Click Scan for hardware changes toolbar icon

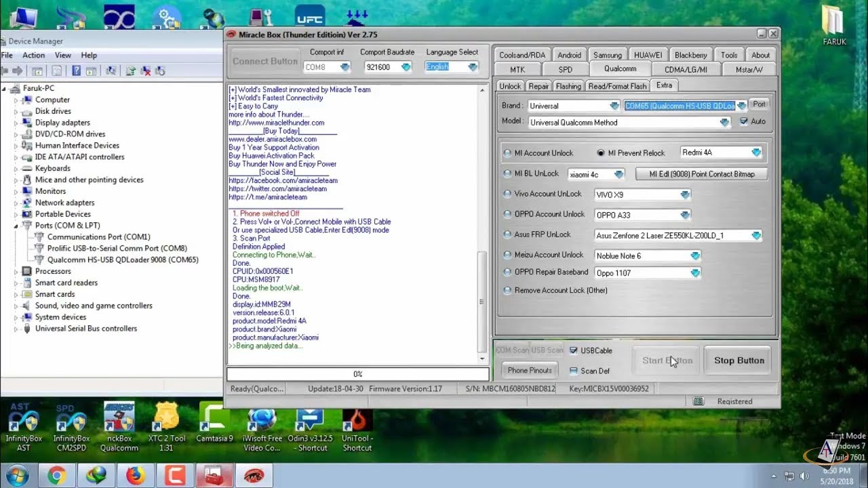click(110, 70)
